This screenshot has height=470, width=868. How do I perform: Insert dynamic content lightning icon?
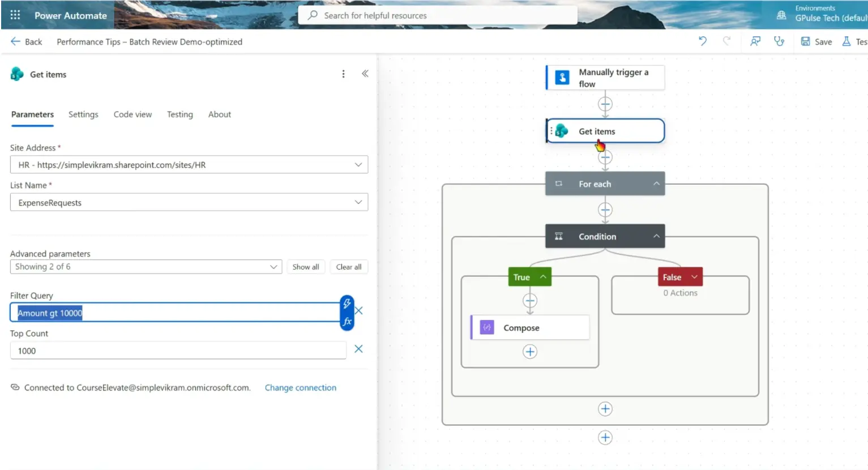(x=347, y=304)
